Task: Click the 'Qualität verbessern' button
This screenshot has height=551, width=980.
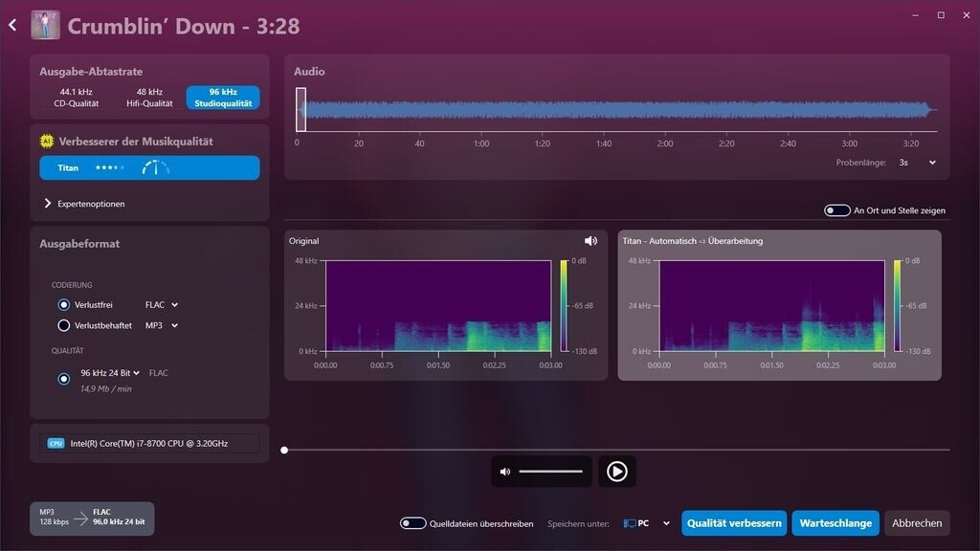Action: (x=734, y=523)
